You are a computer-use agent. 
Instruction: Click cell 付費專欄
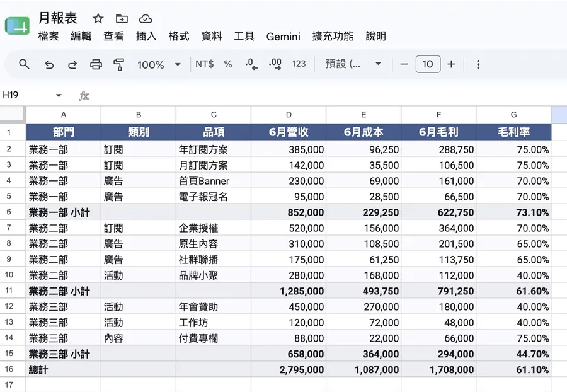point(214,338)
